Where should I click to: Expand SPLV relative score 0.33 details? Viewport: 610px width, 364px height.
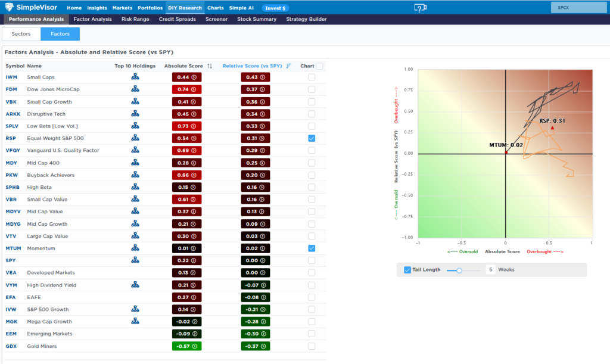pos(262,126)
